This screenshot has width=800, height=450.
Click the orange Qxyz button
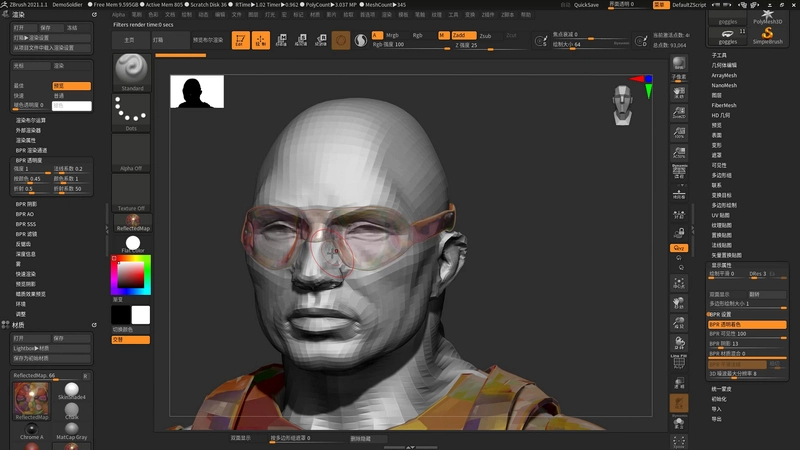click(679, 248)
